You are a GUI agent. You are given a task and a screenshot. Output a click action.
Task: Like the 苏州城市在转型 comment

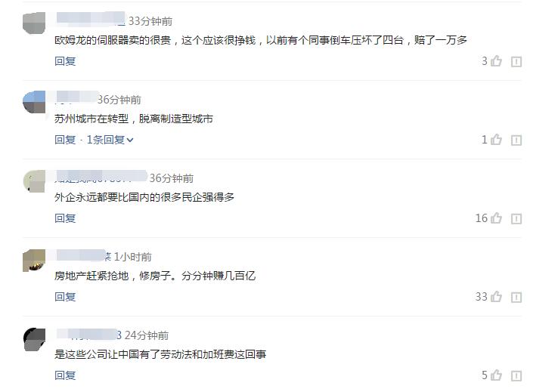497,140
